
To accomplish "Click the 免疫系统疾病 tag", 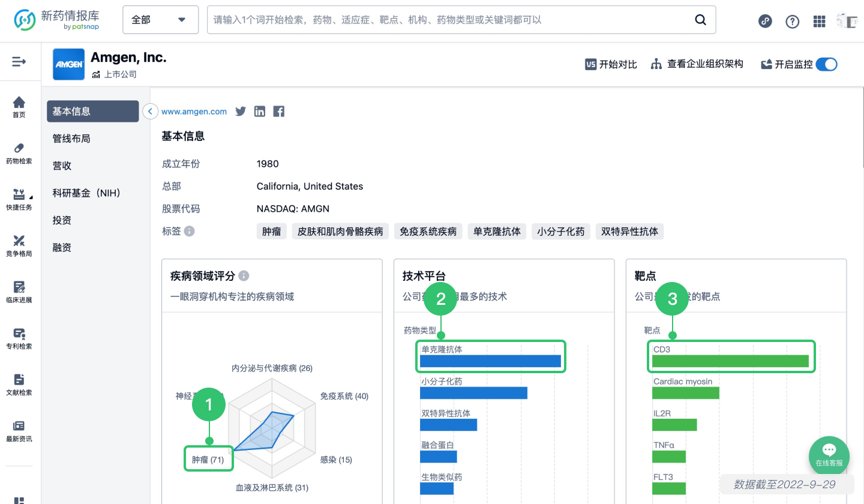I will pos(428,232).
